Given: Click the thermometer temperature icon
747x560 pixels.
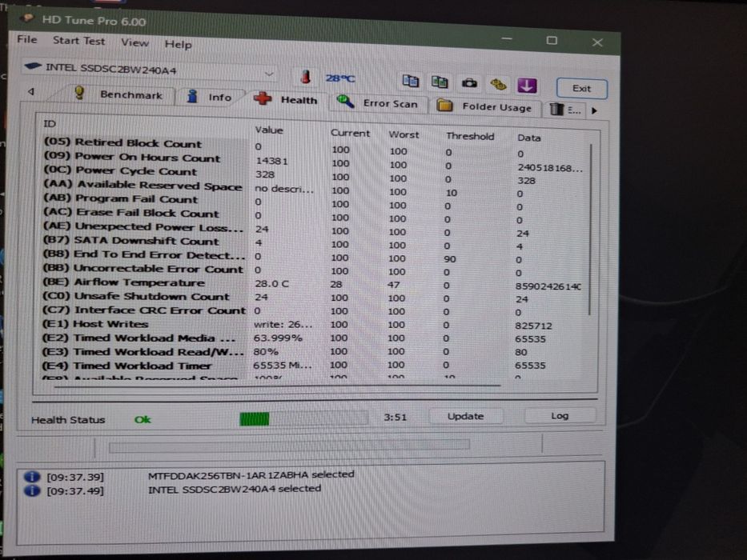Looking at the screenshot, I should [x=306, y=76].
